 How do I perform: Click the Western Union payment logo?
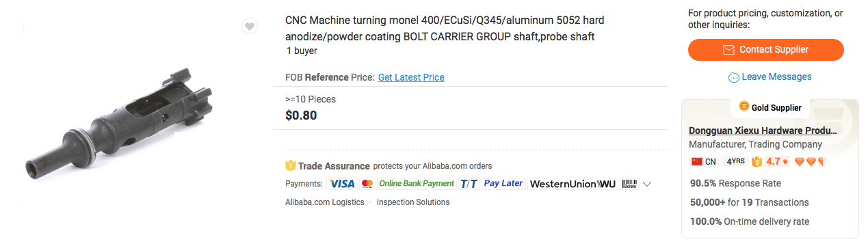[x=573, y=184]
